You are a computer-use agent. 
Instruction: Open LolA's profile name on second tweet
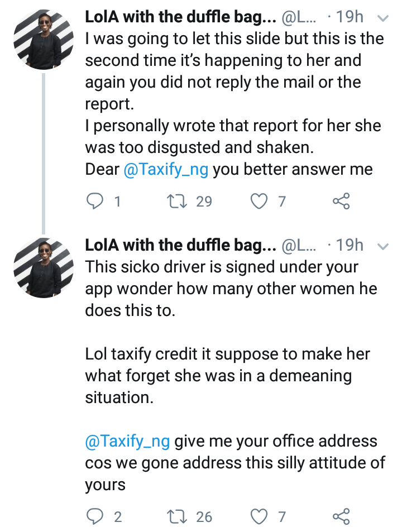(181, 245)
